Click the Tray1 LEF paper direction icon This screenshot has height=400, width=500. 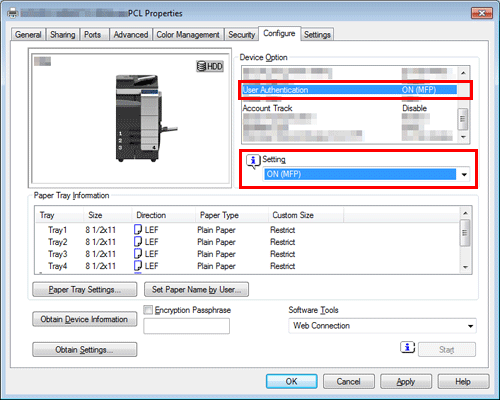138,229
